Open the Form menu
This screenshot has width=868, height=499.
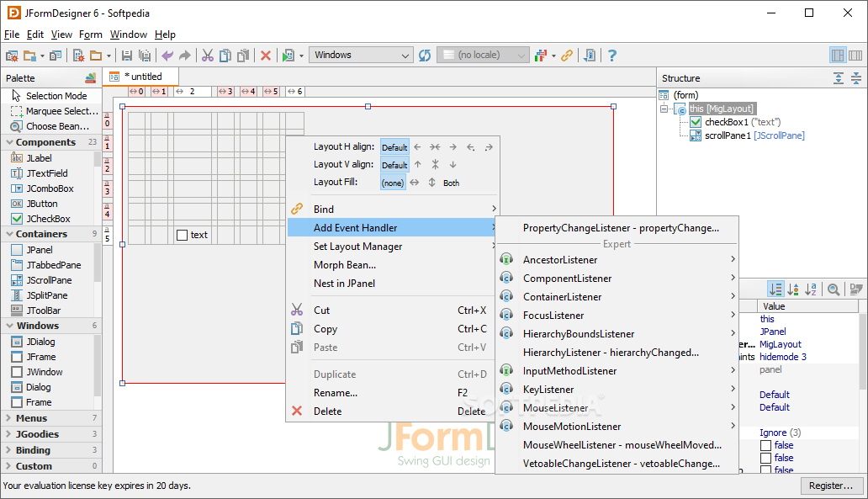click(x=90, y=35)
